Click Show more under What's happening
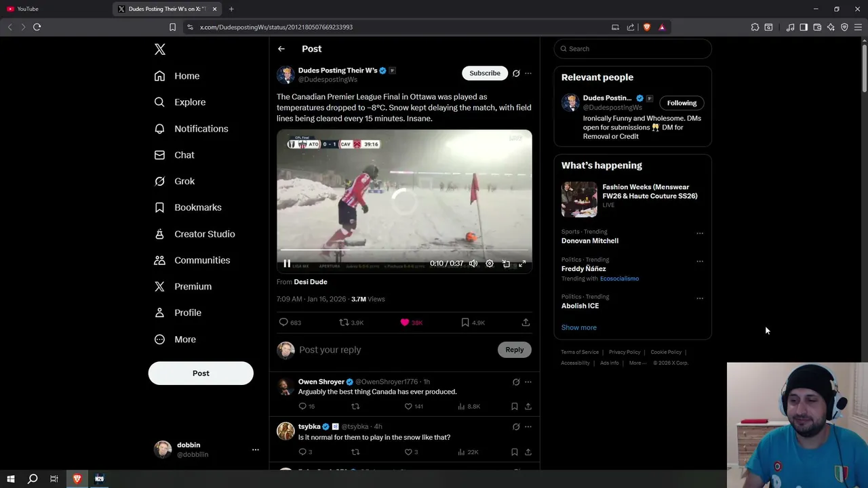The width and height of the screenshot is (868, 488). [579, 327]
